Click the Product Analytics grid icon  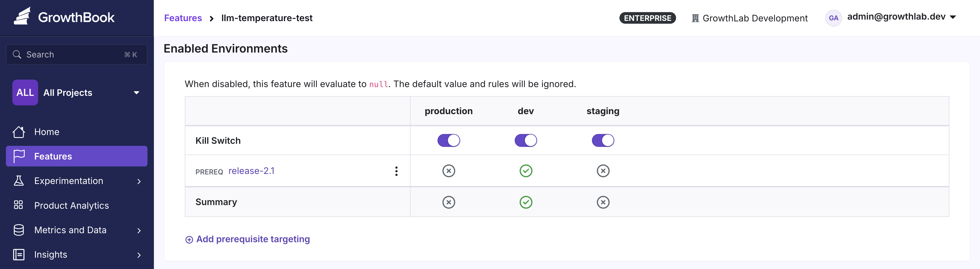(18, 205)
